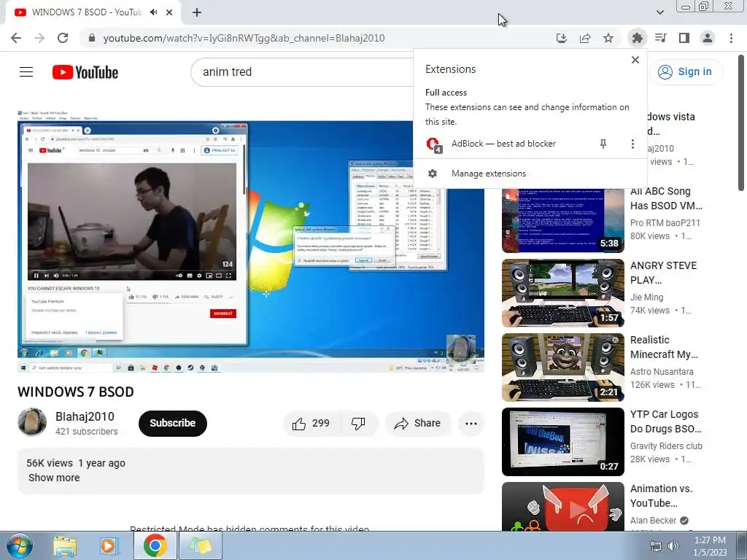747x560 pixels.
Task: Click the Gravity Riders club channel name
Action: 666,446
